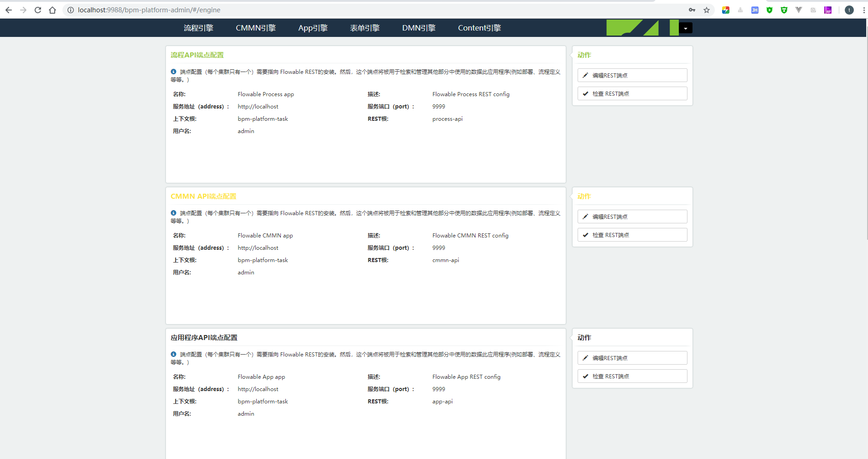Click the app-api REST root value
868x459 pixels.
coord(442,402)
